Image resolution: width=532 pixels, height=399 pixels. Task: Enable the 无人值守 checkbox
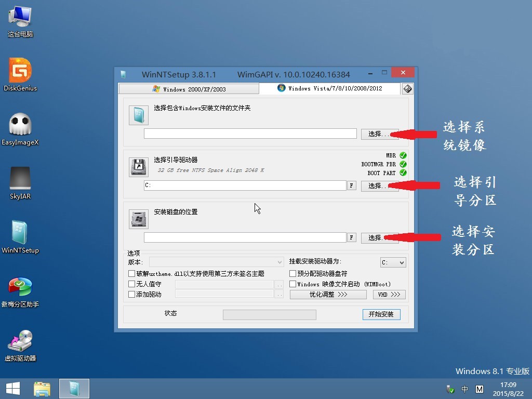(131, 283)
